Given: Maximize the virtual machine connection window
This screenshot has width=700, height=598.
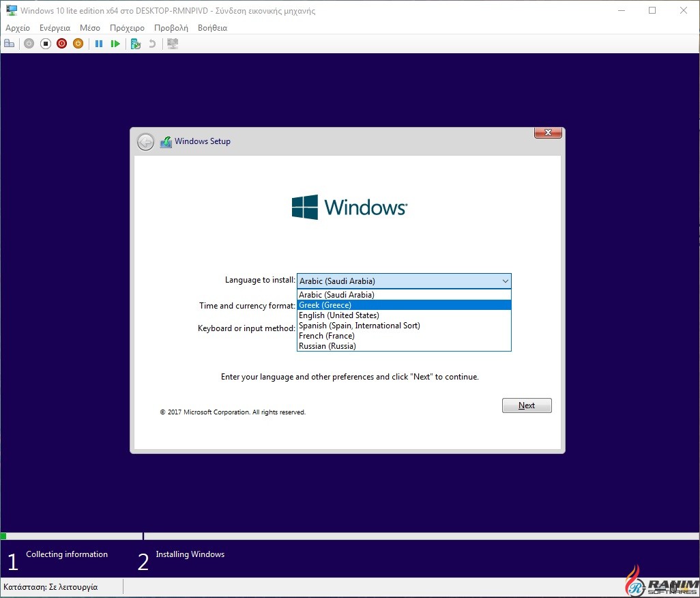Looking at the screenshot, I should pyautogui.click(x=652, y=10).
